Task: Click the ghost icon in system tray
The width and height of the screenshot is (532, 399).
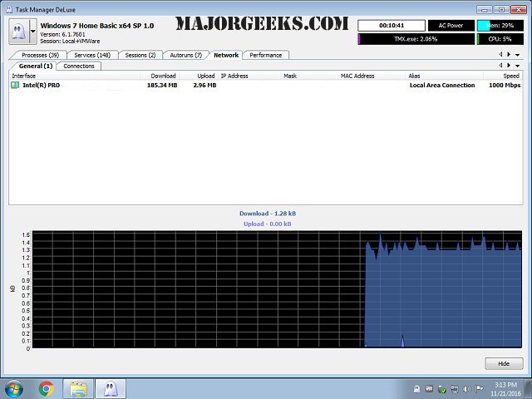Action: [417, 389]
